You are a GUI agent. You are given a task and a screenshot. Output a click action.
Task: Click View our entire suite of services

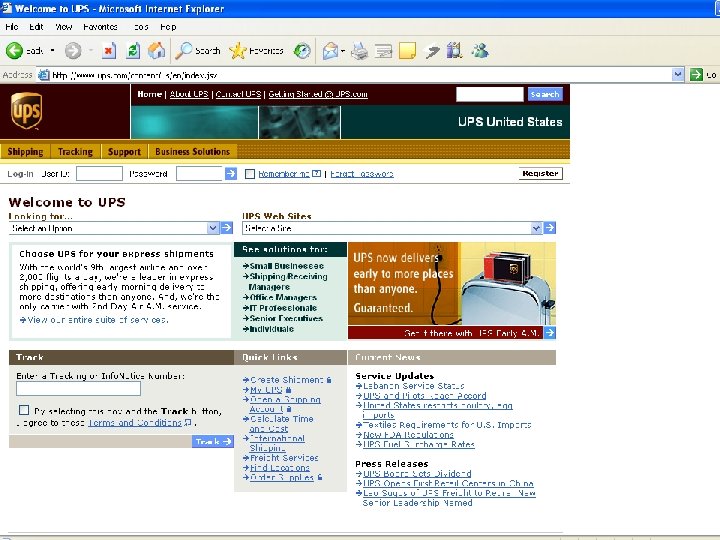pyautogui.click(x=98, y=320)
